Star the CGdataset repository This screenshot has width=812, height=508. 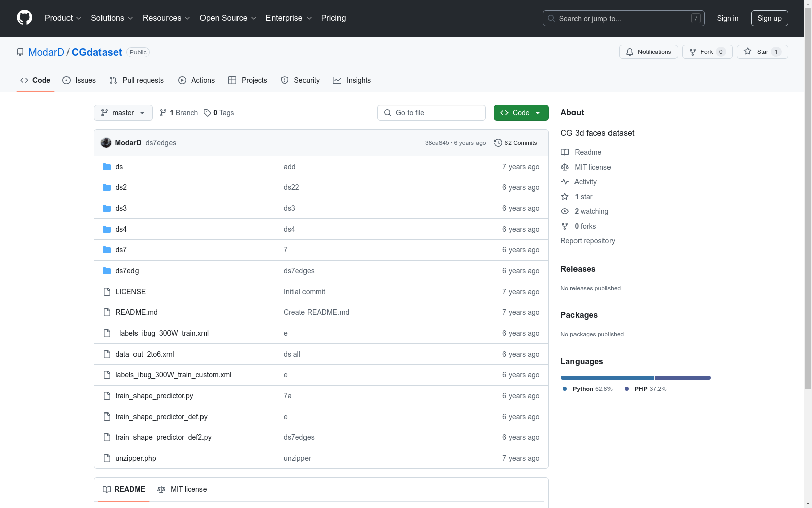coord(762,52)
